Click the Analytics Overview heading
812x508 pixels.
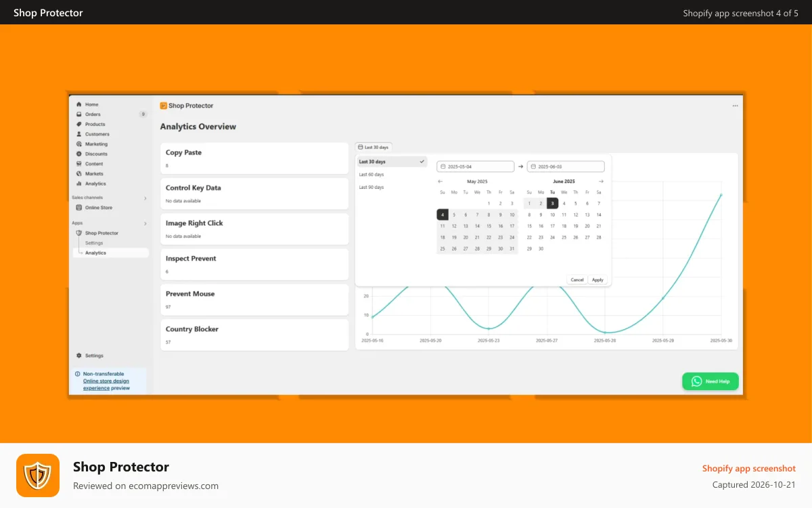point(198,127)
